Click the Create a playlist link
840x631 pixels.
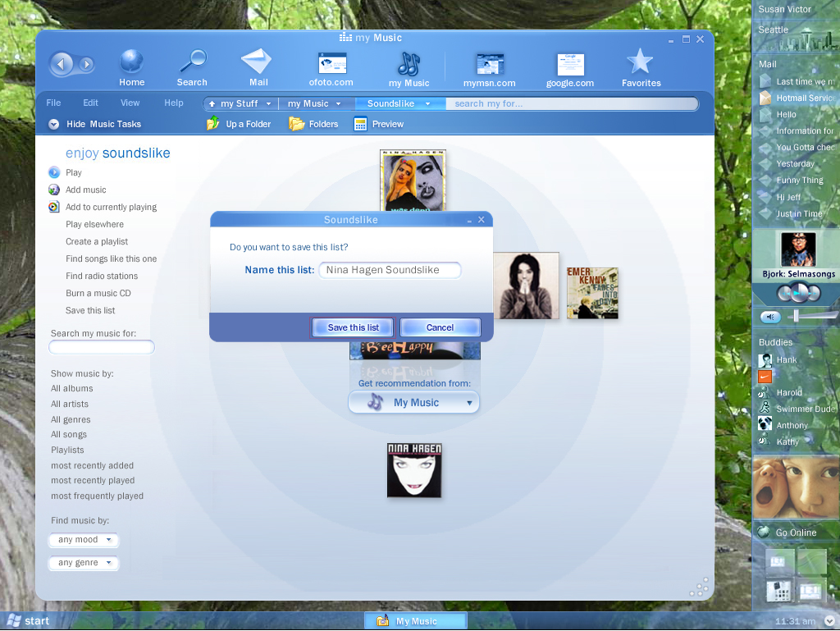[97, 241]
